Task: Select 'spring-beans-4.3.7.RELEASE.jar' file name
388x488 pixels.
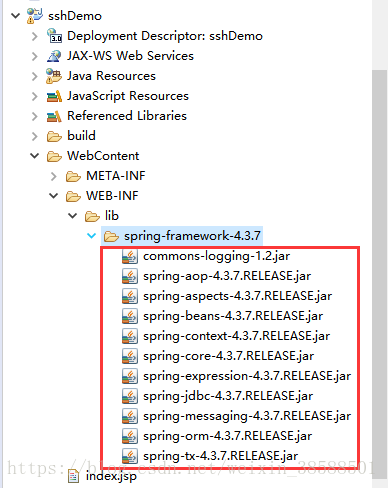Action: click(233, 316)
